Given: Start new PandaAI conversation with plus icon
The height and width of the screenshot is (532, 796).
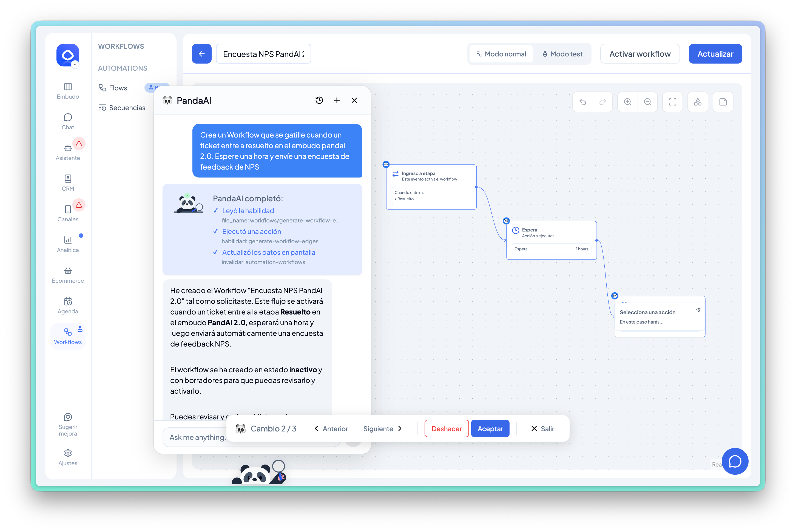Looking at the screenshot, I should (x=337, y=101).
